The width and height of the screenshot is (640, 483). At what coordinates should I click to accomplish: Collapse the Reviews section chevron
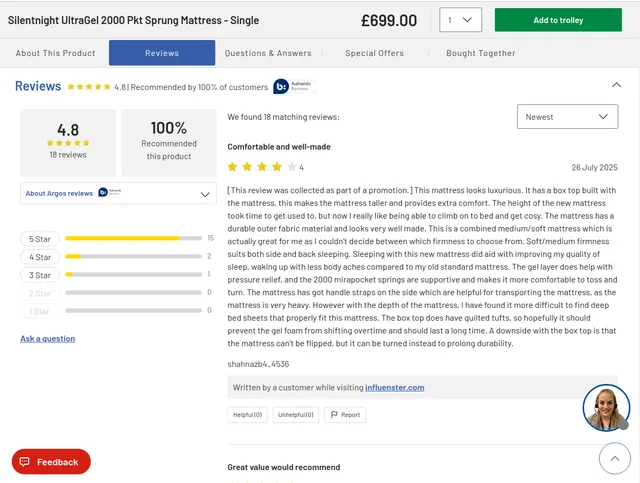(x=616, y=85)
